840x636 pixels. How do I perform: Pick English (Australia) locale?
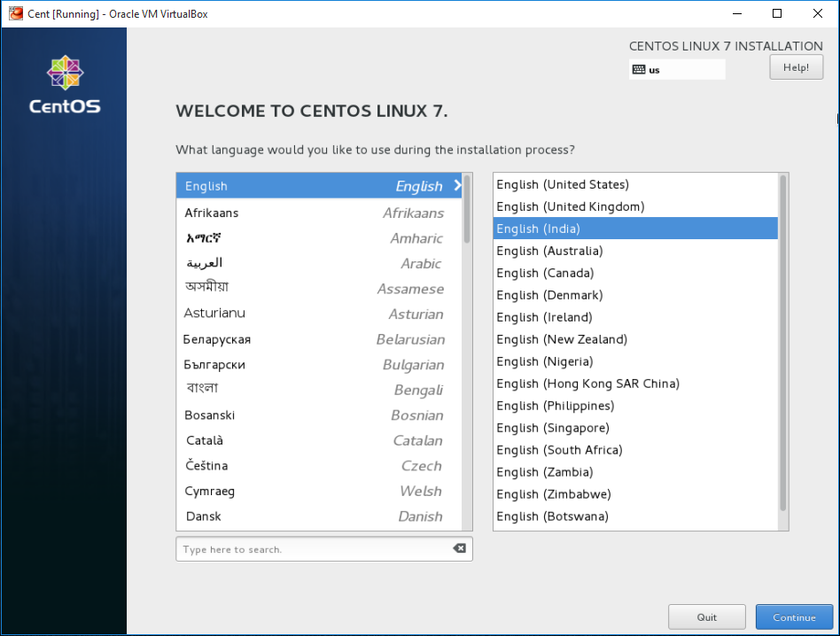tap(635, 251)
